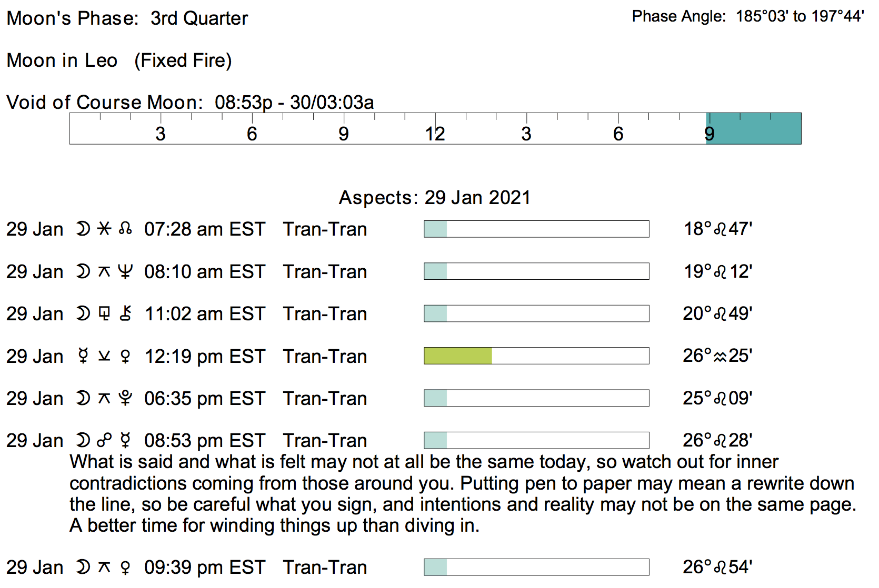
Task: Click the Moon sextile North Node glyphs
Action: click(x=104, y=229)
